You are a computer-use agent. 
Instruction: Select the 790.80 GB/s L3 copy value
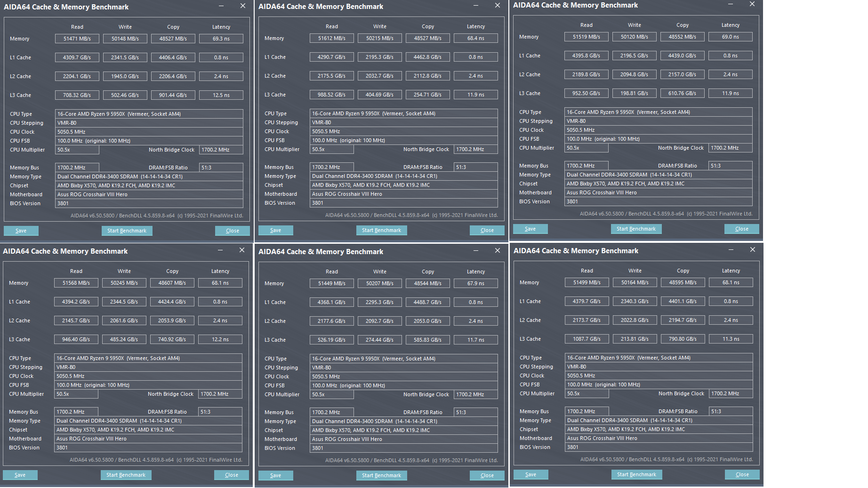[683, 339]
